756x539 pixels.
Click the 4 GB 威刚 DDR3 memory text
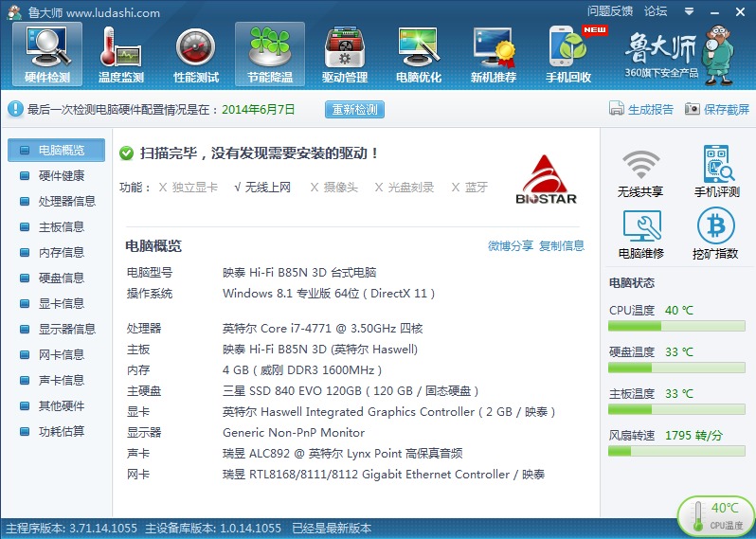pyautogui.click(x=302, y=369)
